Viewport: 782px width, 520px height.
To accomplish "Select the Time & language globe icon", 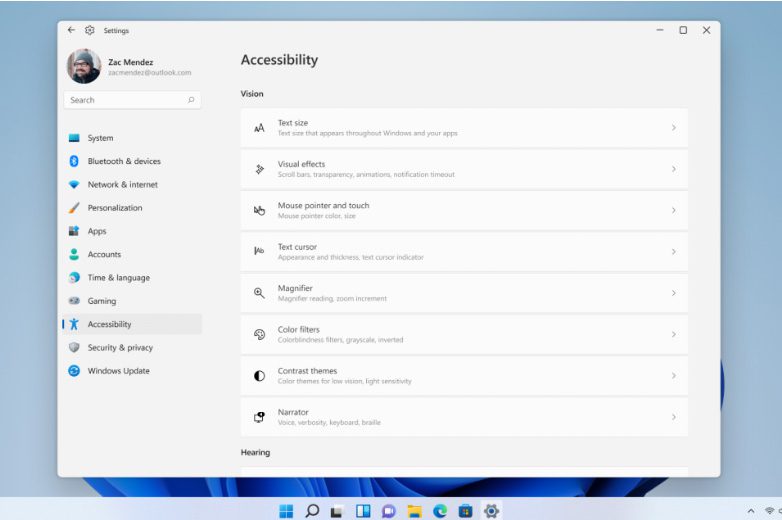I will [74, 278].
